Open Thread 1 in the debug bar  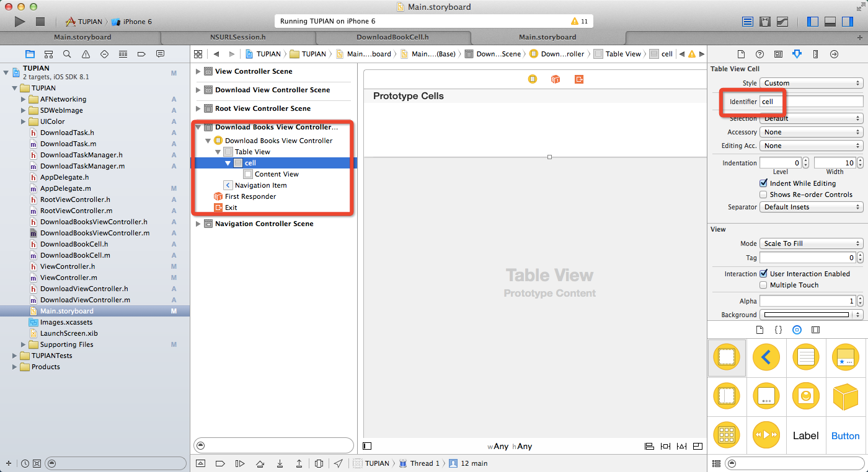[x=419, y=463]
